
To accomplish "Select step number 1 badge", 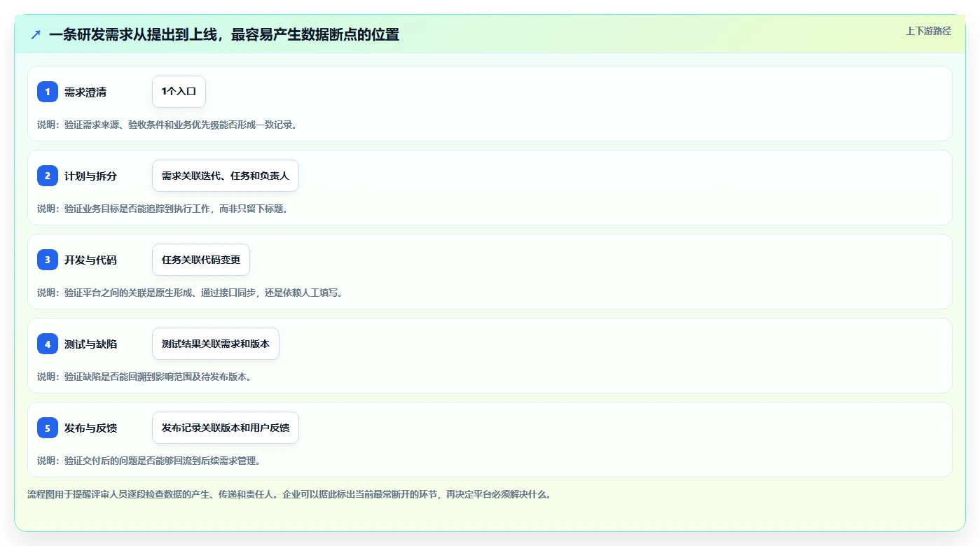I will click(48, 92).
